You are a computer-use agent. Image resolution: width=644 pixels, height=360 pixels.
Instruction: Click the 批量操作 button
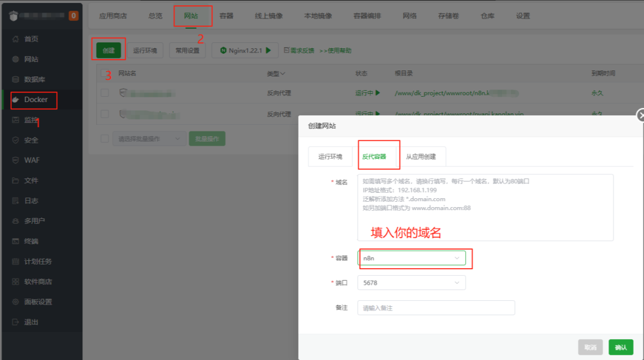tap(207, 139)
